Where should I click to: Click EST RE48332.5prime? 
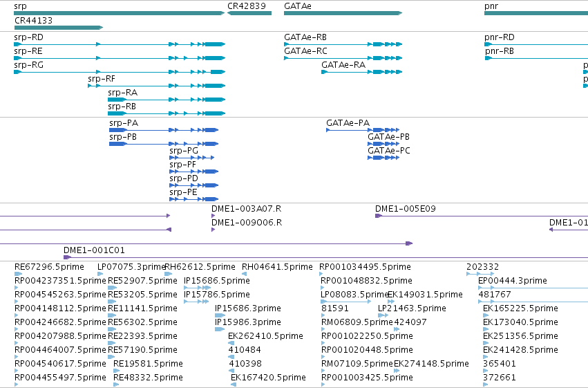click(x=116, y=385)
